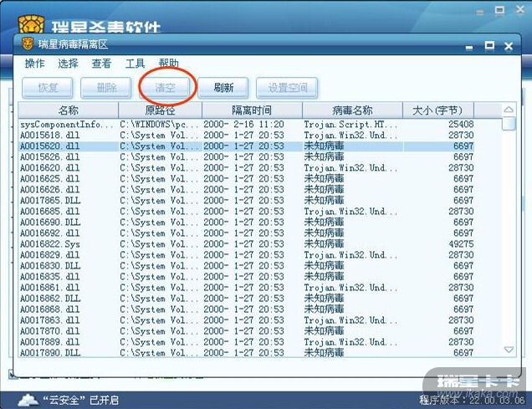Viewport: 532px width, 409px height.
Task: Click the 25408 size value
Action: (461, 124)
